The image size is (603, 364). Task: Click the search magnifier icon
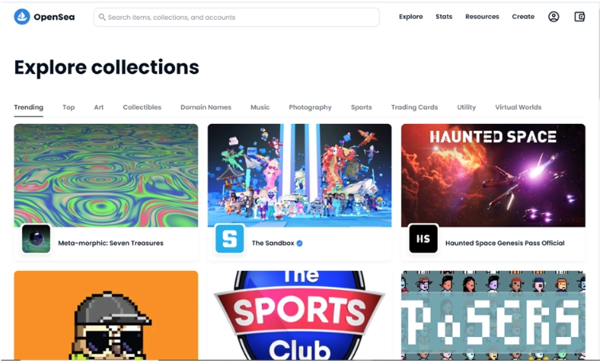coord(102,17)
